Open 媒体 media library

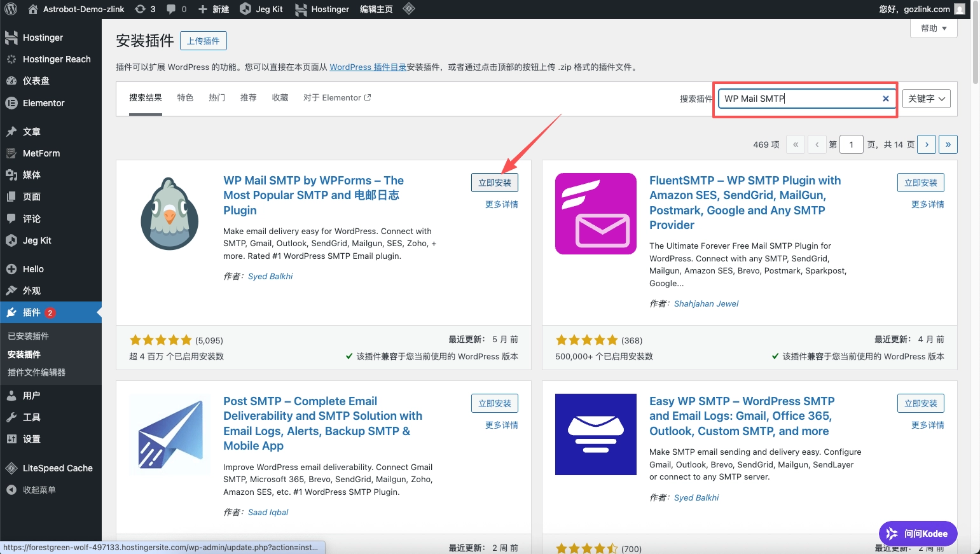click(x=51, y=175)
